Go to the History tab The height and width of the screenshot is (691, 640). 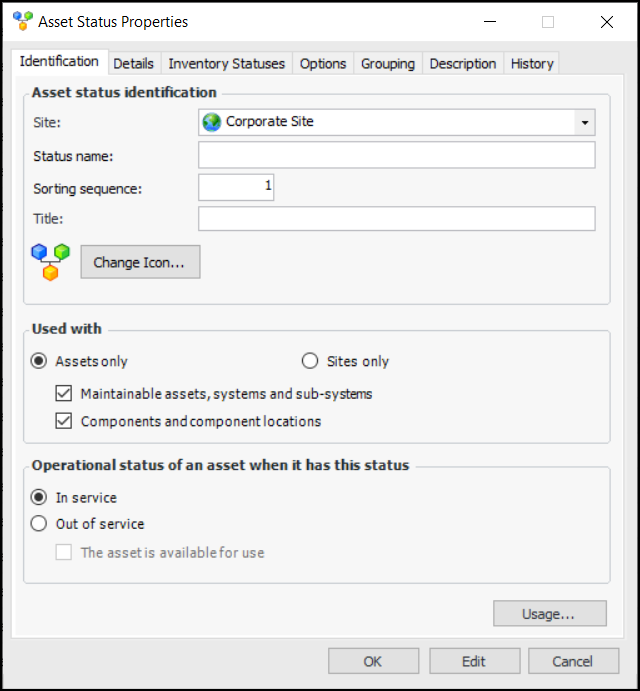(532, 63)
